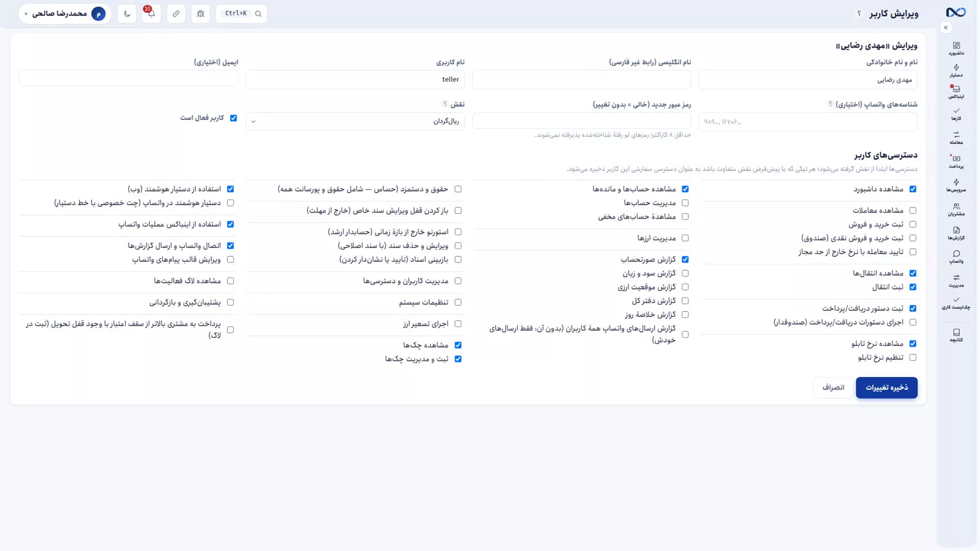The image size is (980, 551).
Task: Click the انصراف cancel button
Action: tap(833, 388)
